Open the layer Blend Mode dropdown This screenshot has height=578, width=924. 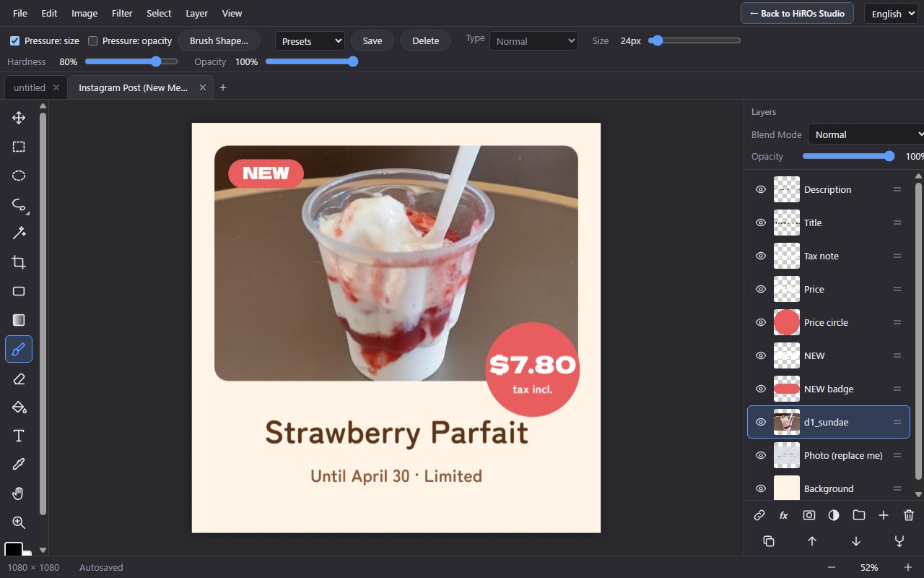tap(866, 134)
